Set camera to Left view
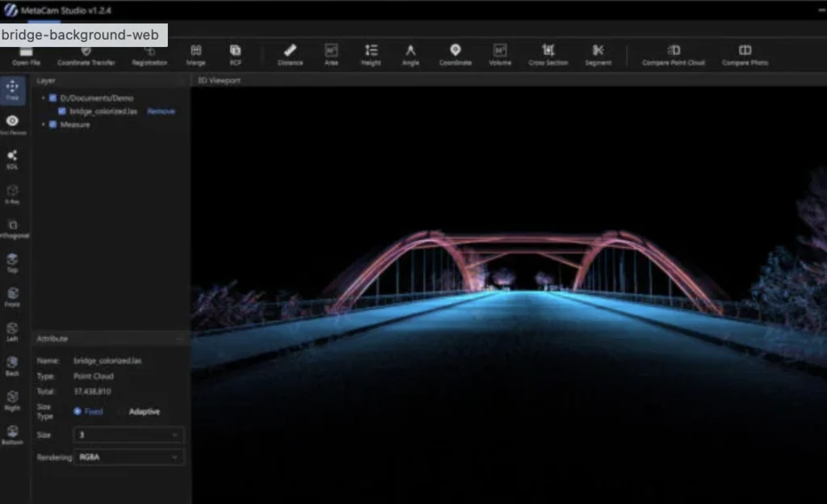This screenshot has height=504, width=827. coord(12,332)
